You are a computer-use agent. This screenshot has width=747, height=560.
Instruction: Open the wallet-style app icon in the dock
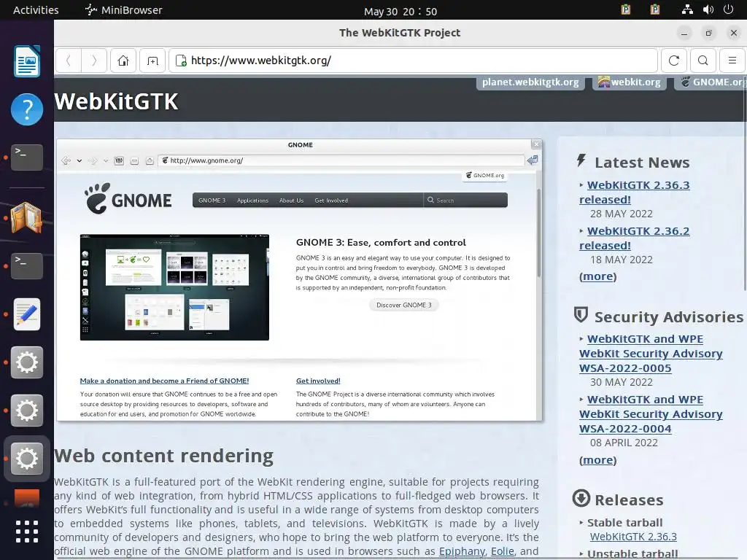tap(27, 217)
